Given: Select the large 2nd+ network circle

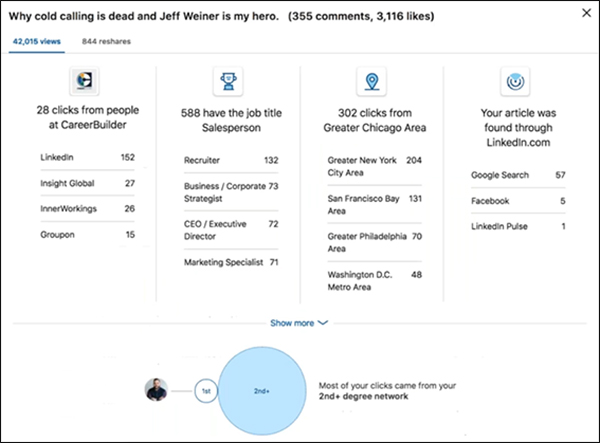Looking at the screenshot, I should click(x=262, y=391).
